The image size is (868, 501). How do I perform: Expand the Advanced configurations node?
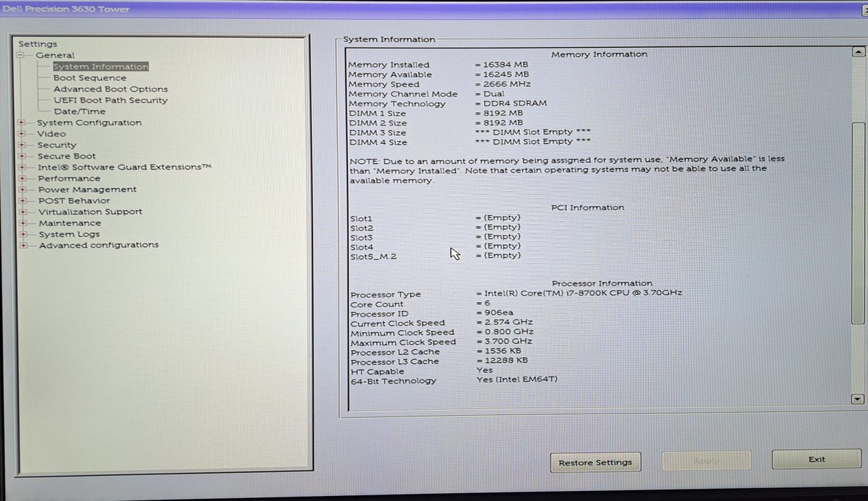(x=24, y=245)
